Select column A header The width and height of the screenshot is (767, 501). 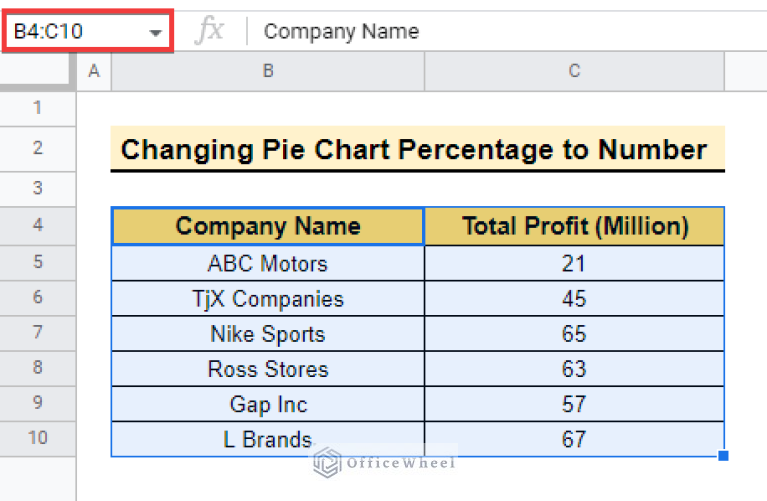94,71
